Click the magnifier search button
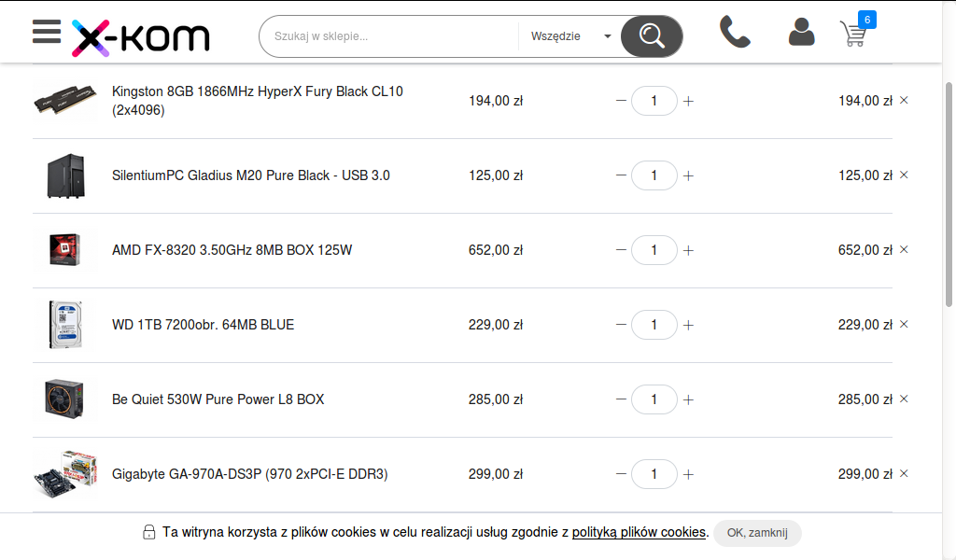Viewport: 956px width, 560px height. (x=651, y=36)
